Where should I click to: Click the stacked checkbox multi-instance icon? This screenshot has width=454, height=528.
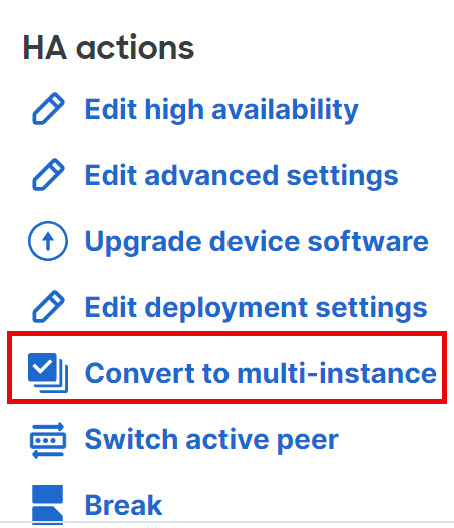coord(48,373)
